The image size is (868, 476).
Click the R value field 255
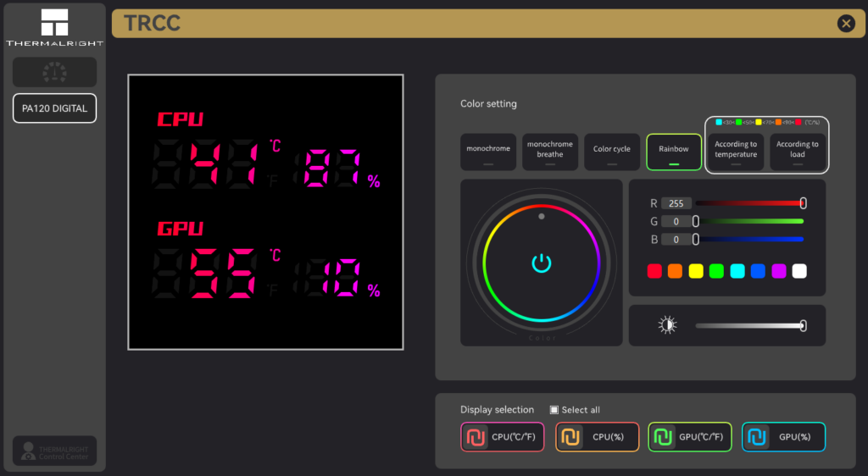tap(676, 203)
